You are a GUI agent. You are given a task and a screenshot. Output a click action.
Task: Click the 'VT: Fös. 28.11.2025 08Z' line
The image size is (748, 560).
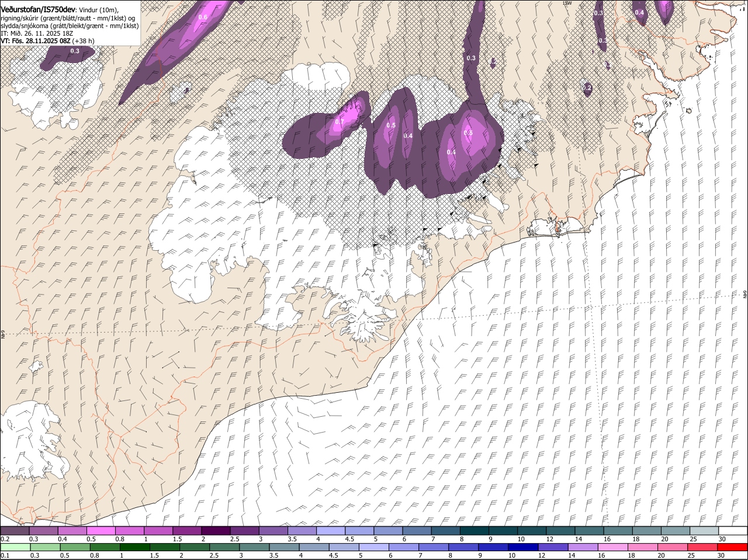click(x=35, y=41)
